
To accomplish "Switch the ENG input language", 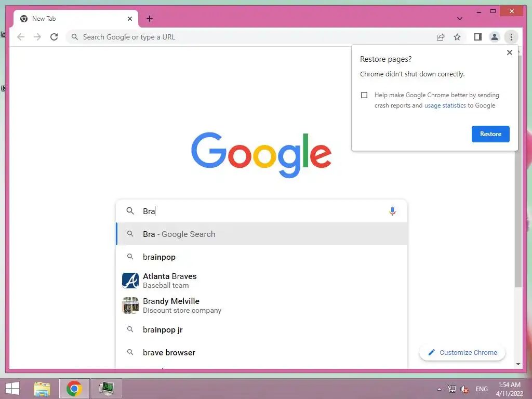I will pos(482,389).
